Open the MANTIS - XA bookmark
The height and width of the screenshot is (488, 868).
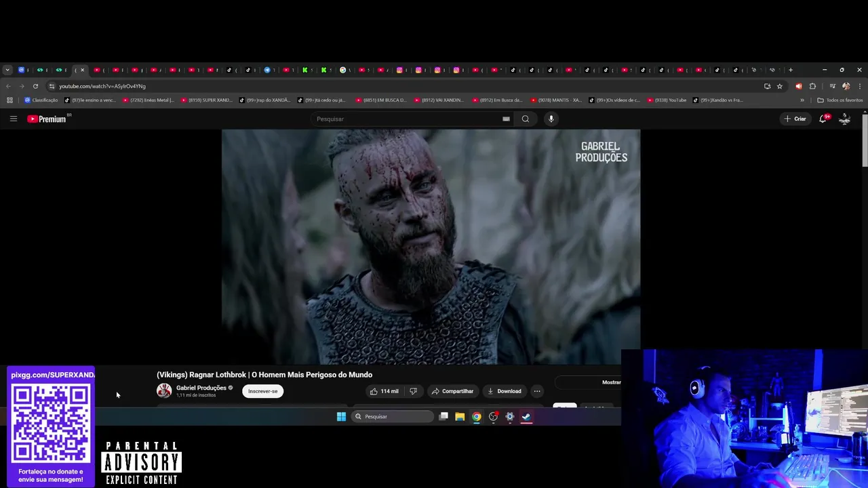tap(556, 100)
